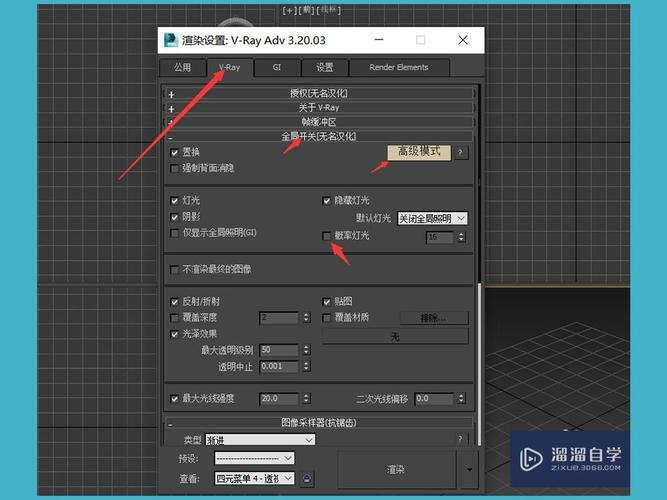Screen dimensions: 667x500
Task: Click the 概率灯光 value field
Action: click(440, 237)
